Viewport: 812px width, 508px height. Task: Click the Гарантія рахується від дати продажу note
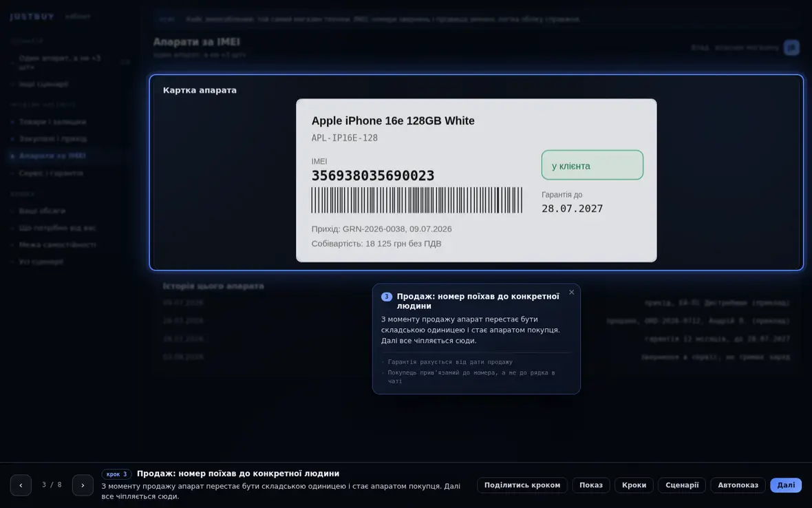[x=449, y=362]
